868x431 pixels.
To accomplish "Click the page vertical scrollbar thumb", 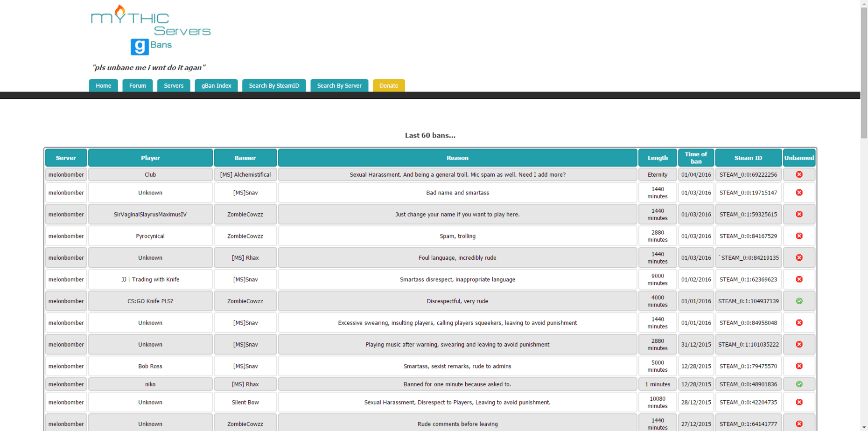I will click(864, 72).
